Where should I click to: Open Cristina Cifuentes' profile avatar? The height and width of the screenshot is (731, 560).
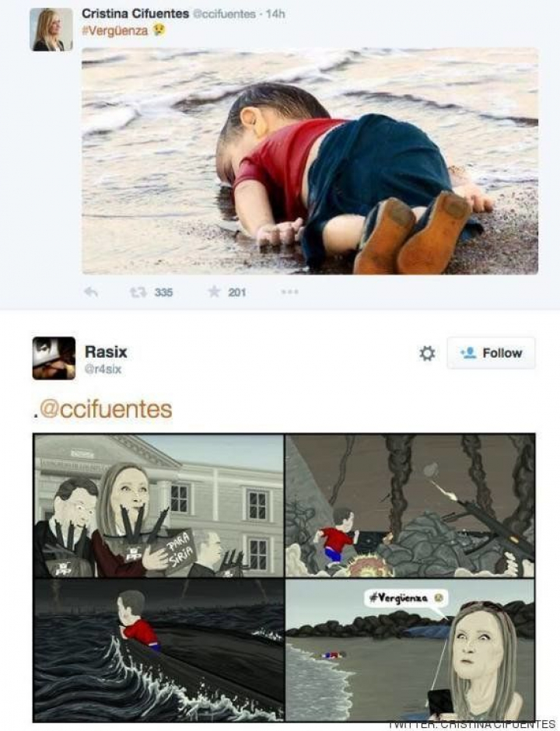point(51,30)
